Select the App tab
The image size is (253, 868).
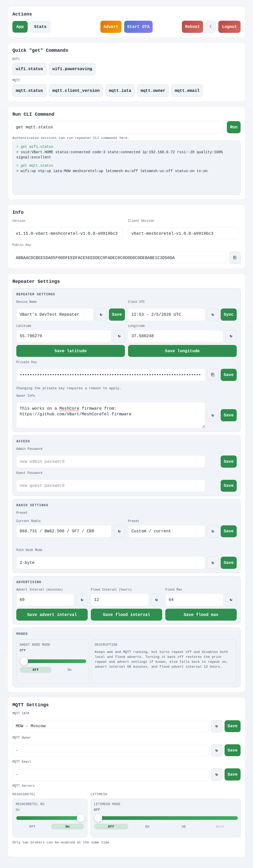point(20,27)
